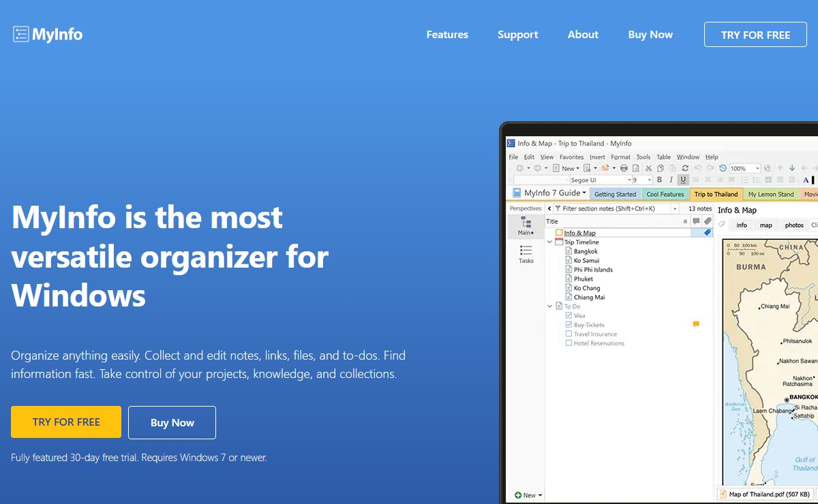
Task: Collapse the Trip Timeline tree node
Action: [550, 242]
